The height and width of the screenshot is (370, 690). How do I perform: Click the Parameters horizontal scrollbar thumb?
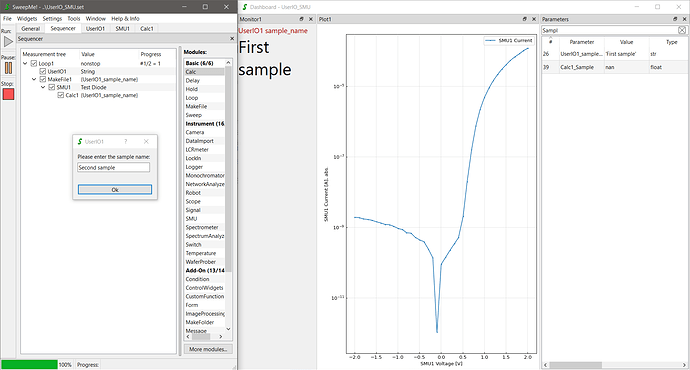575,365
